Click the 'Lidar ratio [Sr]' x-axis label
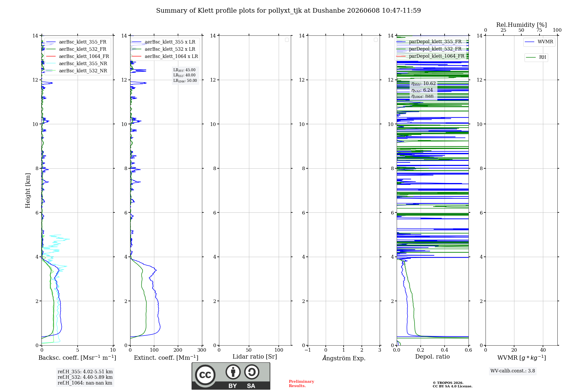 pos(255,357)
